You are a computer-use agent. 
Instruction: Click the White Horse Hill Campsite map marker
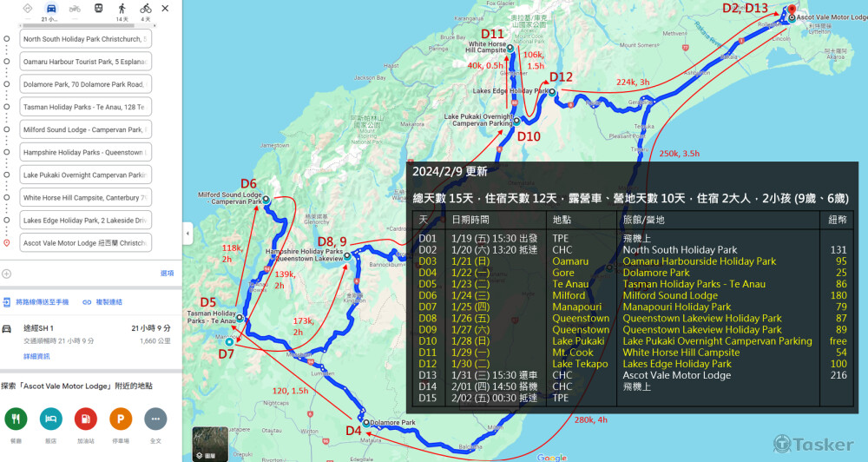click(x=510, y=48)
